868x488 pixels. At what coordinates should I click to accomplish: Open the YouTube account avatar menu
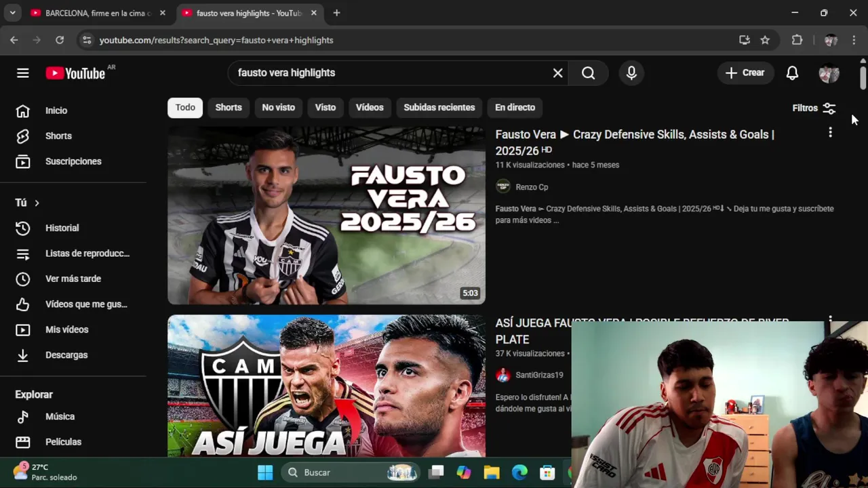point(829,73)
